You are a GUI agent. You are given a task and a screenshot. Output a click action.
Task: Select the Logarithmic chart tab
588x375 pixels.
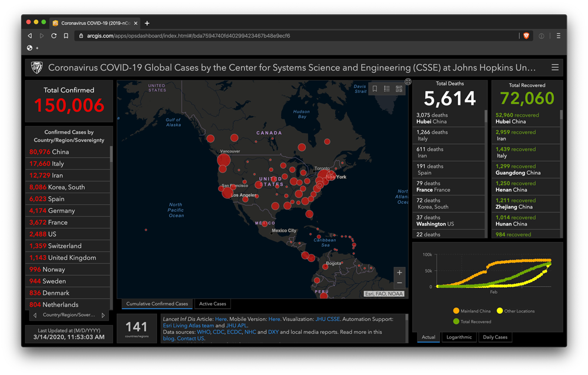(x=459, y=337)
